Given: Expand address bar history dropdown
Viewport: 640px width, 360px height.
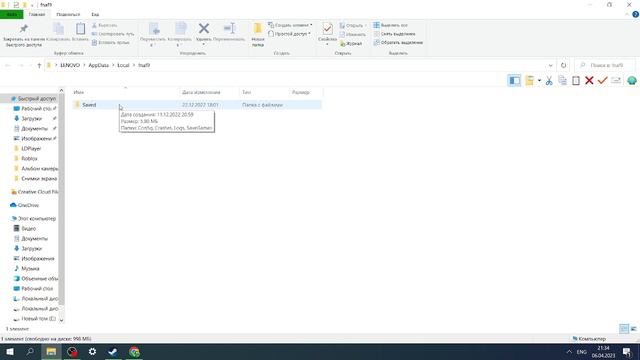Looking at the screenshot, I should pos(550,65).
